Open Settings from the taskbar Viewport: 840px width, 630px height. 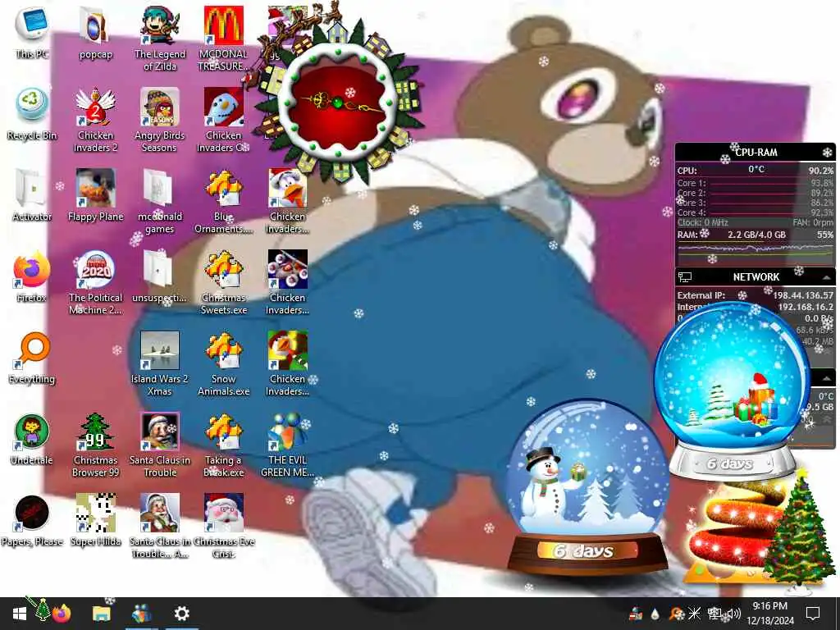pyautogui.click(x=181, y=614)
